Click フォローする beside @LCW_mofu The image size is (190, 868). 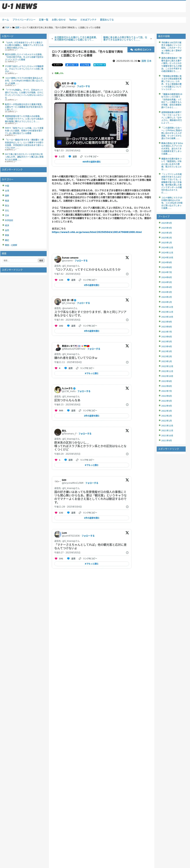coord(84,391)
